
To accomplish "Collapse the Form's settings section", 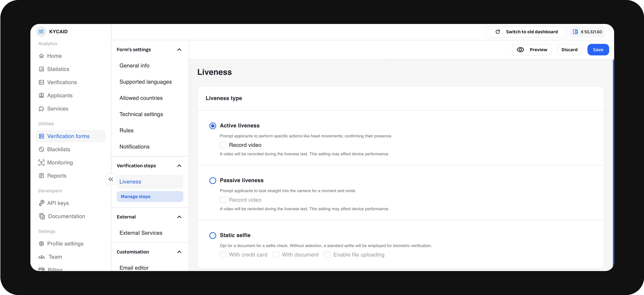I will tap(179, 50).
